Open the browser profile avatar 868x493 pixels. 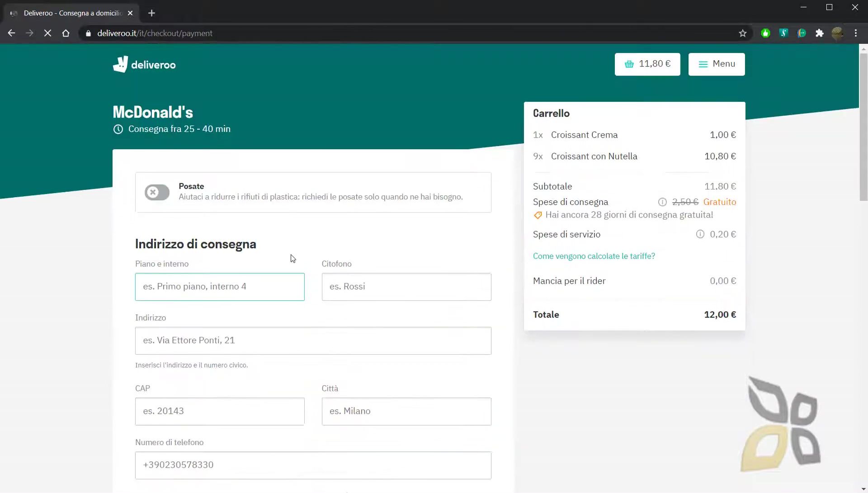(837, 33)
